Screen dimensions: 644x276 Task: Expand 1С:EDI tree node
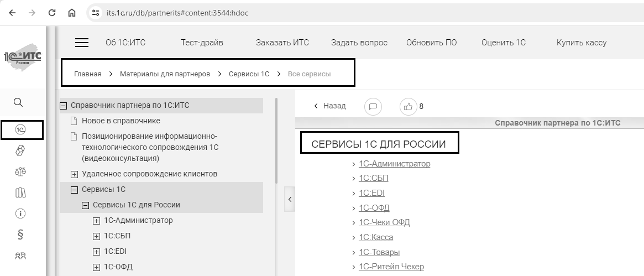(97, 251)
